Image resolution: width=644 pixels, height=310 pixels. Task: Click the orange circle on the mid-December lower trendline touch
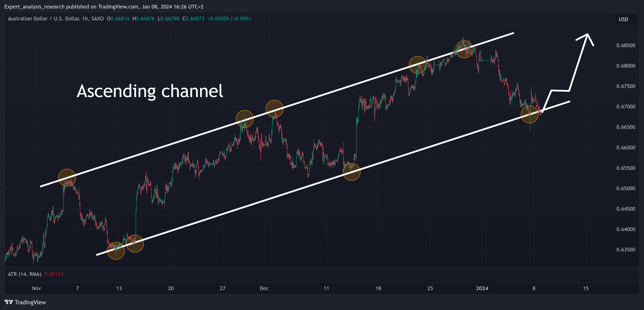click(x=351, y=172)
